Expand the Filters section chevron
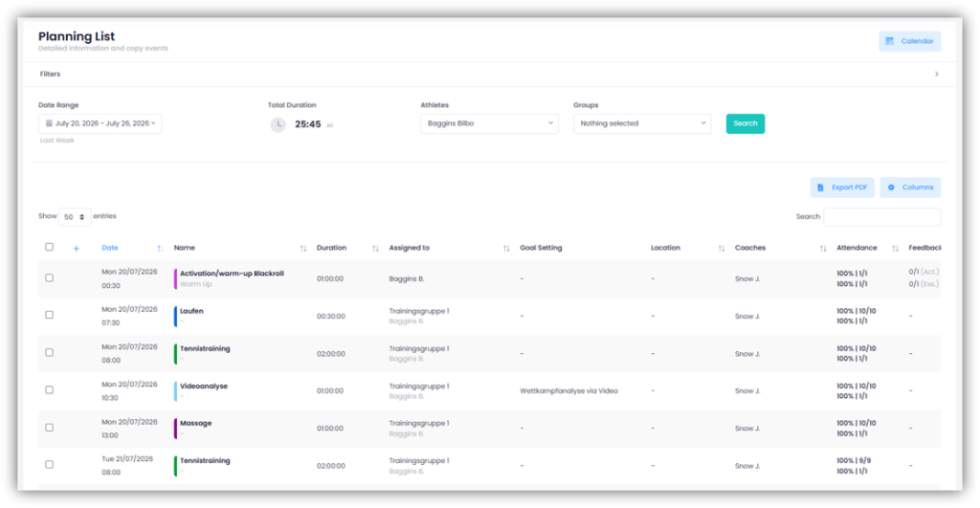Viewport: 980px width, 508px height. coord(936,74)
